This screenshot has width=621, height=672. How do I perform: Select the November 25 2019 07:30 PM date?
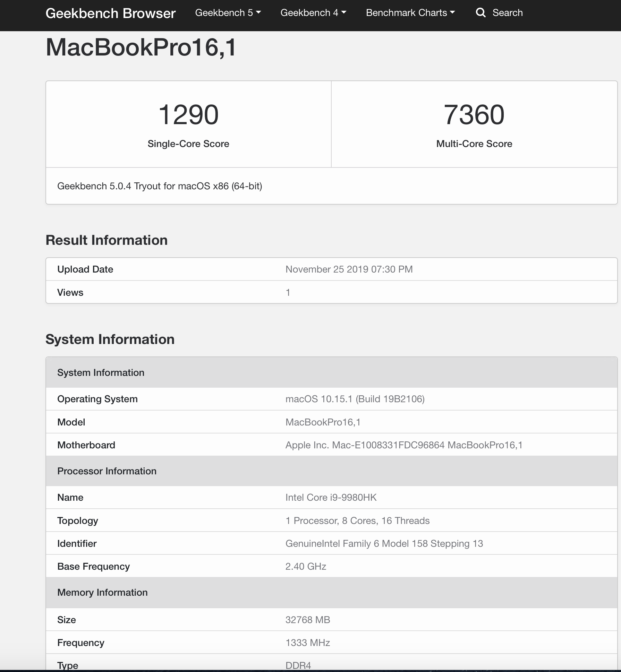tap(349, 269)
